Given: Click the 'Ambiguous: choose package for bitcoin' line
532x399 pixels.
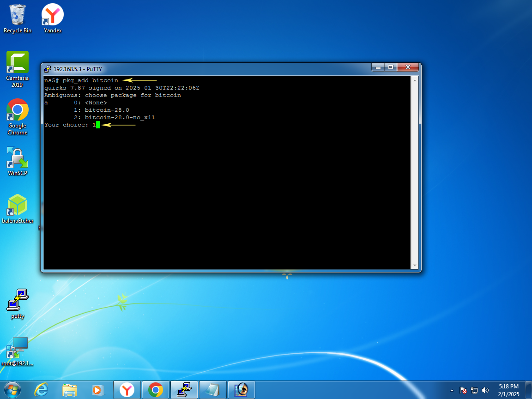Looking at the screenshot, I should 113,95.
